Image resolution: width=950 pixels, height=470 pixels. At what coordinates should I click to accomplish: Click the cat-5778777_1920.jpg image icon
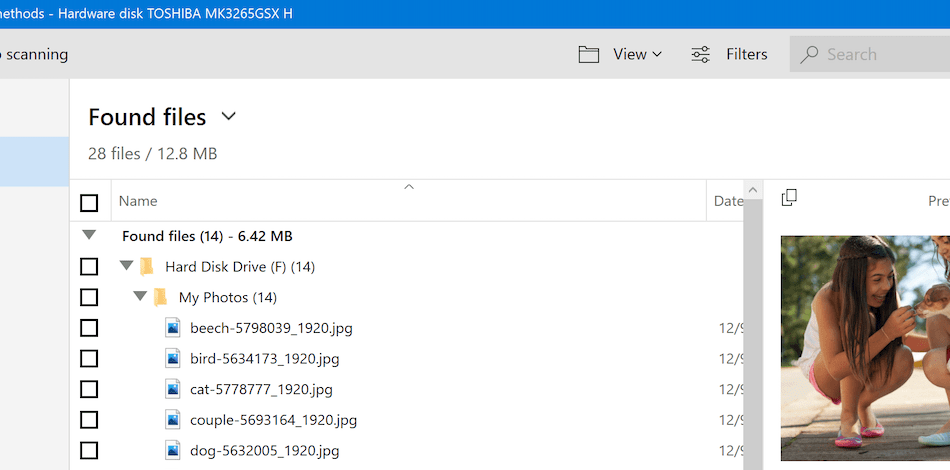[173, 389]
